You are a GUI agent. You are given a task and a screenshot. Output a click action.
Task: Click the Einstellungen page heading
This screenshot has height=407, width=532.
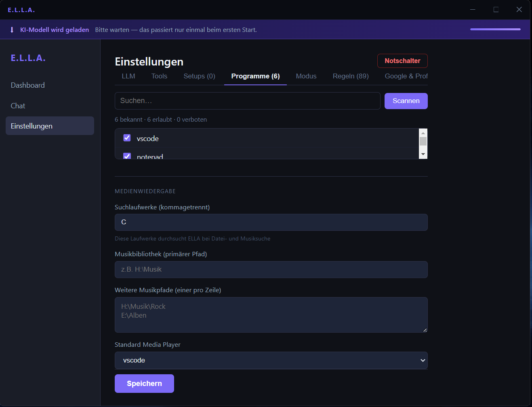click(x=149, y=61)
